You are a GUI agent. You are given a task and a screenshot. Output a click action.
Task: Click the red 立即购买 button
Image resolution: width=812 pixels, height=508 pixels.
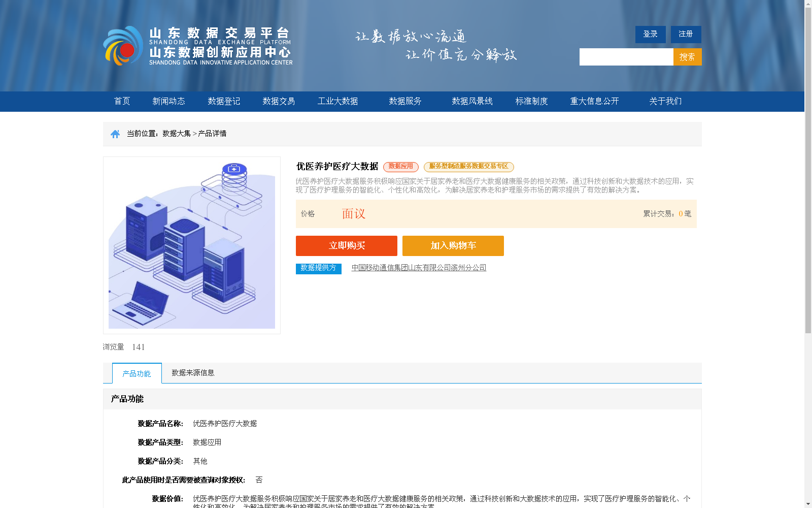pyautogui.click(x=347, y=246)
